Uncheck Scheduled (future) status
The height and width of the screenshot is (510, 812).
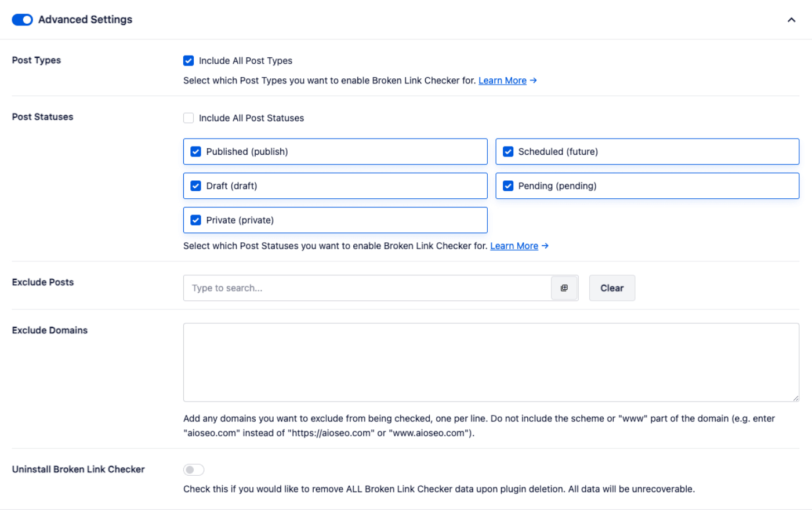tap(508, 152)
